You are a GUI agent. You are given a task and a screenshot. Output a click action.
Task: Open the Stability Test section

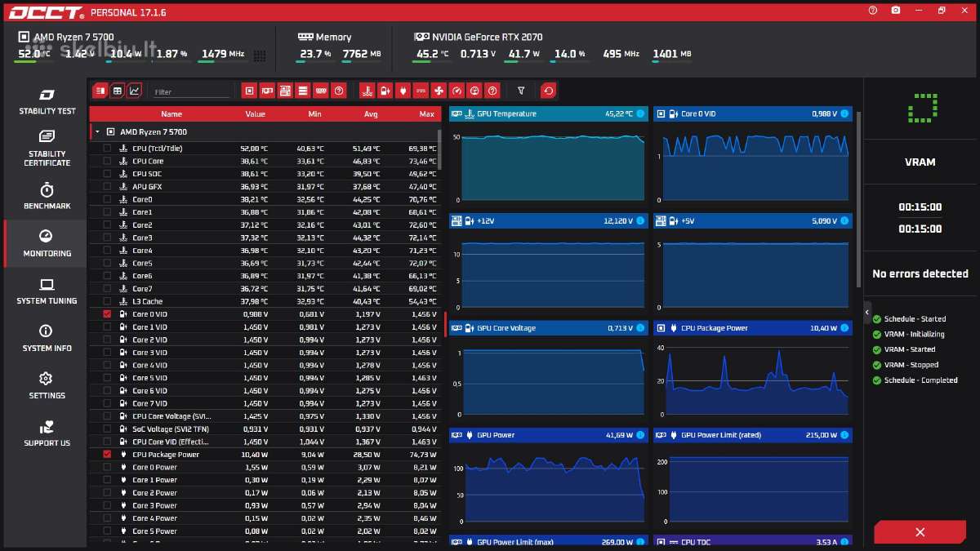tap(47, 102)
